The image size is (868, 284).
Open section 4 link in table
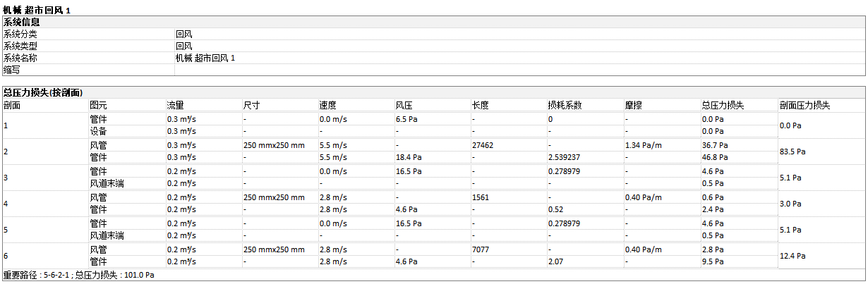click(x=6, y=204)
